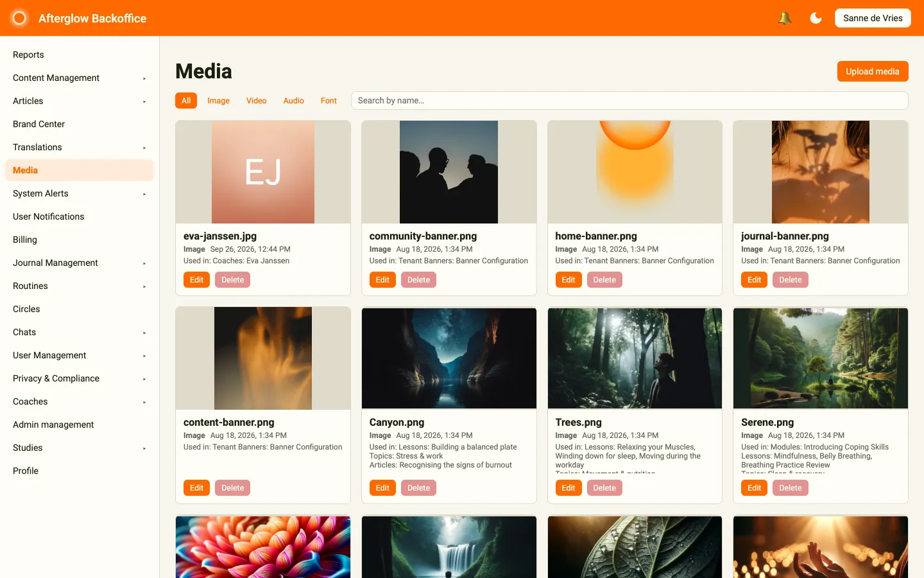Select the All media filter

pos(186,101)
